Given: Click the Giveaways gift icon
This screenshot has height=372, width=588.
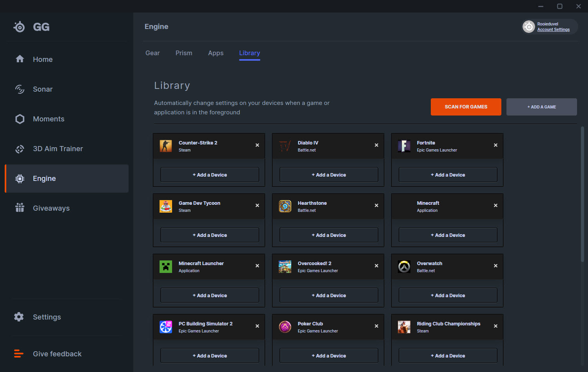Looking at the screenshot, I should (x=20, y=208).
